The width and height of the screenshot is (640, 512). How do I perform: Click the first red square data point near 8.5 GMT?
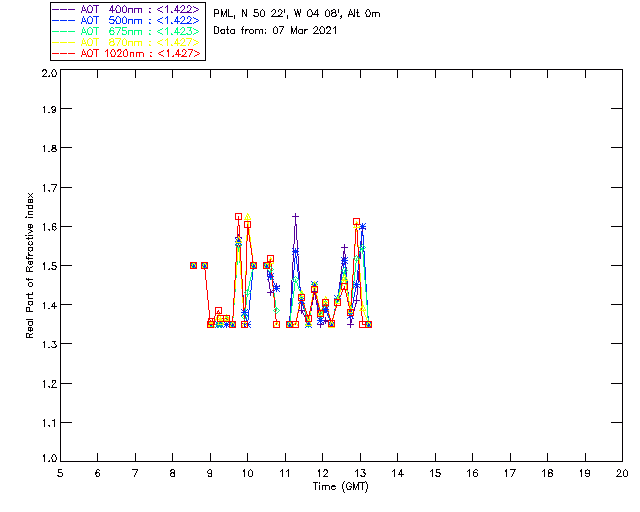pyautogui.click(x=194, y=265)
